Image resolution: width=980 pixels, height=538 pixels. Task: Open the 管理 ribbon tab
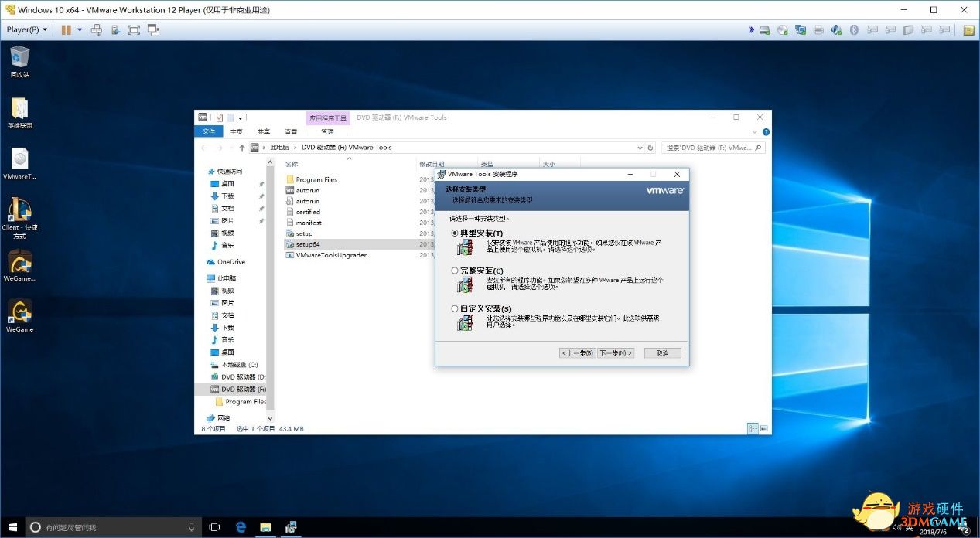(x=328, y=131)
